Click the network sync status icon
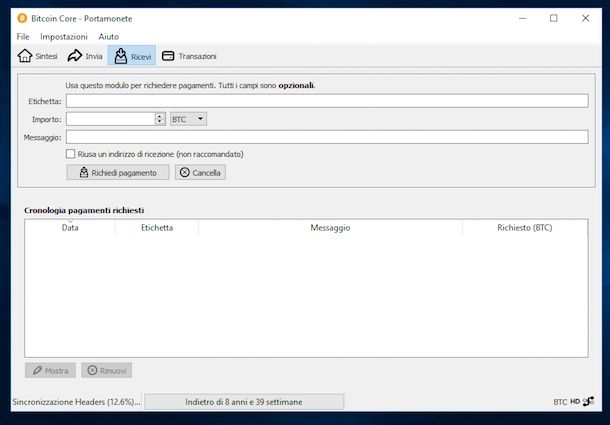Screen dimensions: 610x425 tap(589, 402)
